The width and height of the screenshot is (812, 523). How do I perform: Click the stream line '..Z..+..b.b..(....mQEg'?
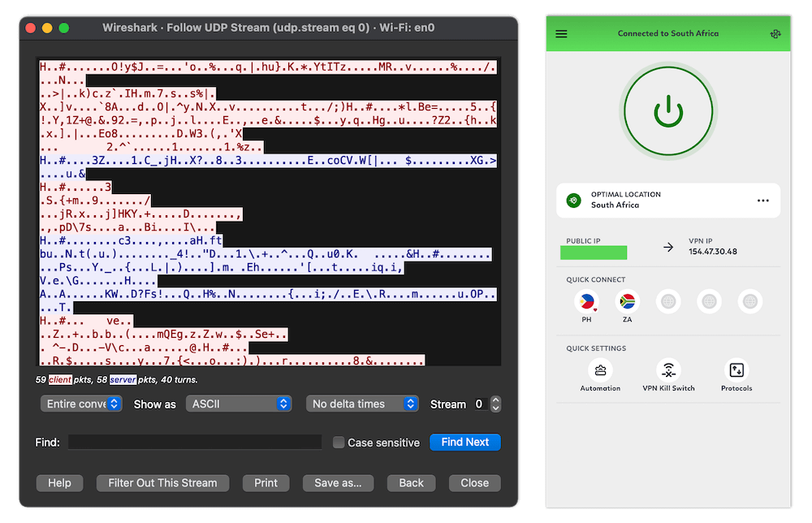164,335
